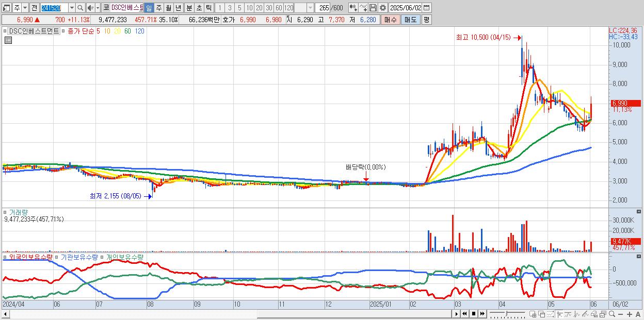Click the fast-forward playback button
This screenshot has height=320, width=644.
tap(482, 314)
